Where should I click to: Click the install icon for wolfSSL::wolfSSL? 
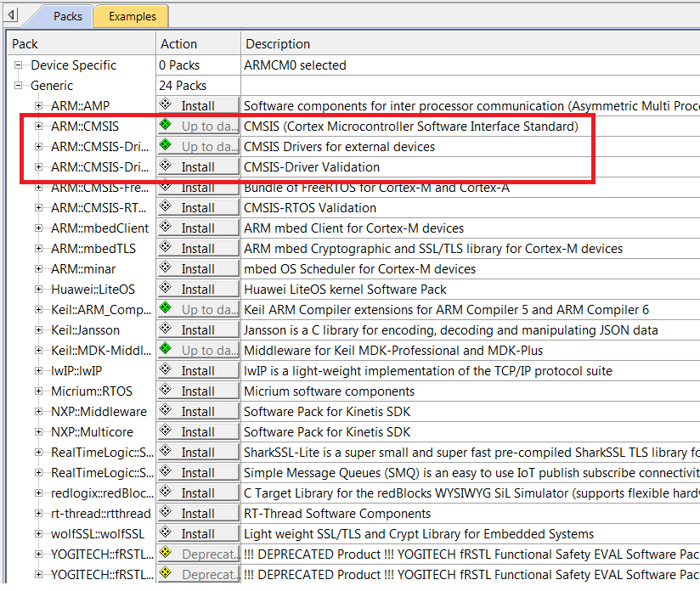point(167,533)
